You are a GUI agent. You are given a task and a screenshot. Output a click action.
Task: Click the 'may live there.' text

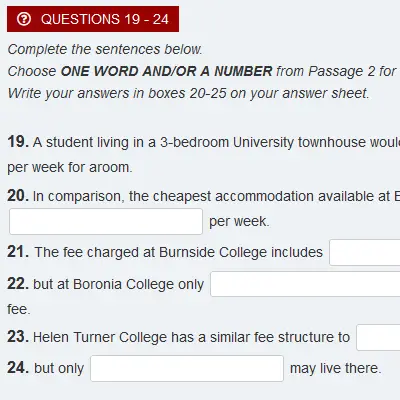point(335,369)
